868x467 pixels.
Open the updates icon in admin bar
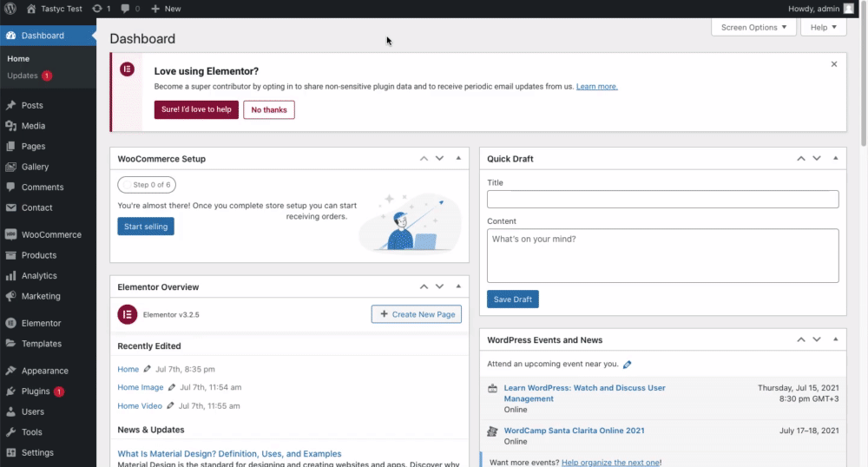point(97,9)
